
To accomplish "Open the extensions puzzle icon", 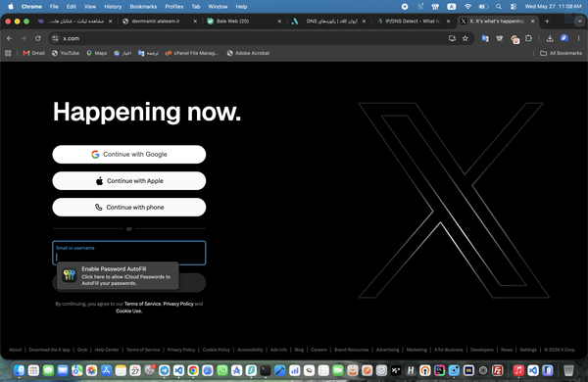I will point(528,38).
